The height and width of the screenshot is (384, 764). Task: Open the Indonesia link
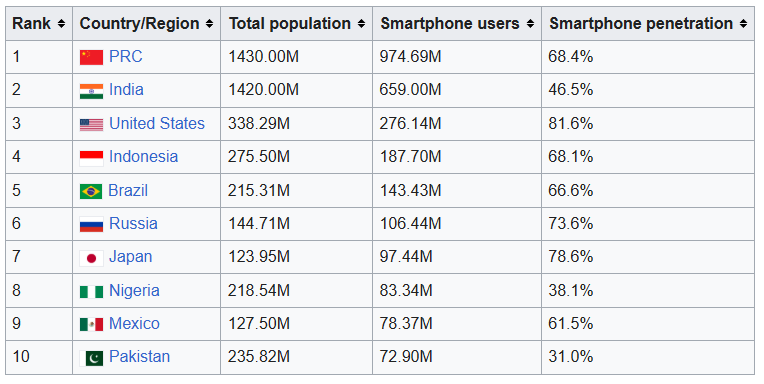pos(144,156)
